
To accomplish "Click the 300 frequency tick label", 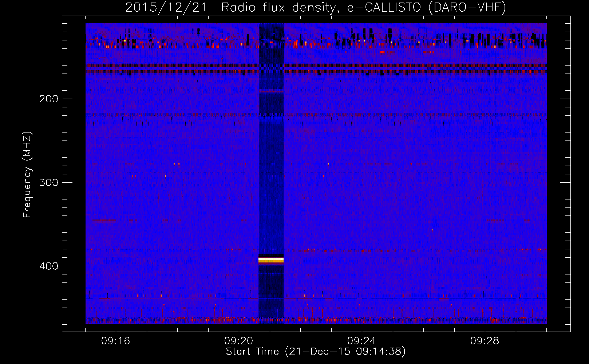I will tap(49, 182).
